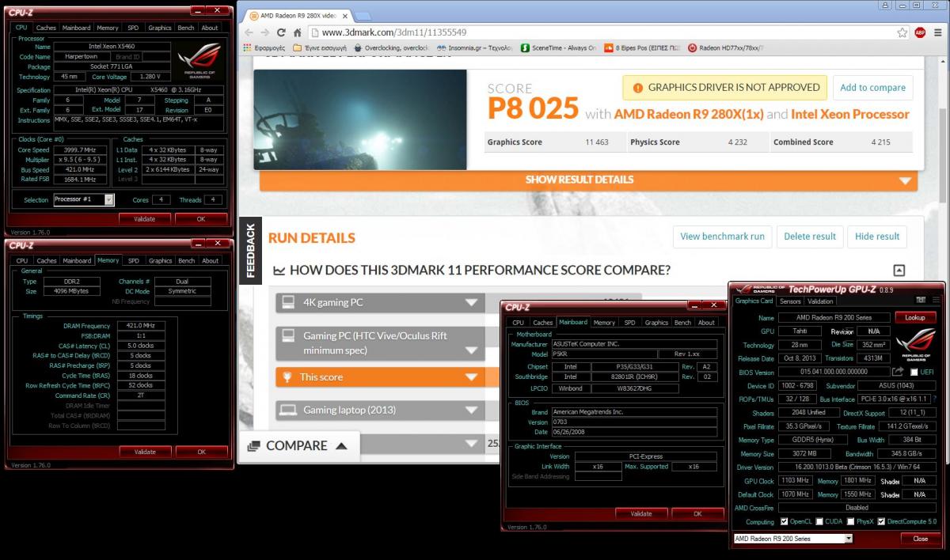Click the Bus Interface question mark in GPU-Z
The image size is (950, 560).
point(934,399)
